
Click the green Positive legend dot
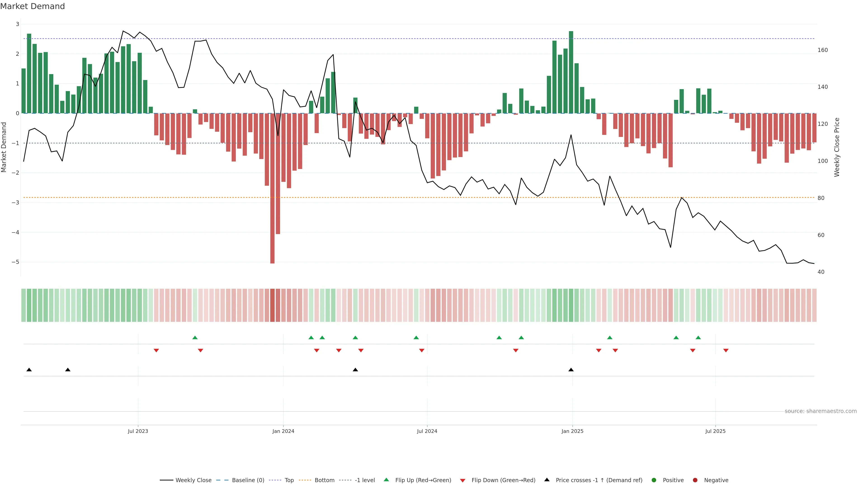click(654, 480)
